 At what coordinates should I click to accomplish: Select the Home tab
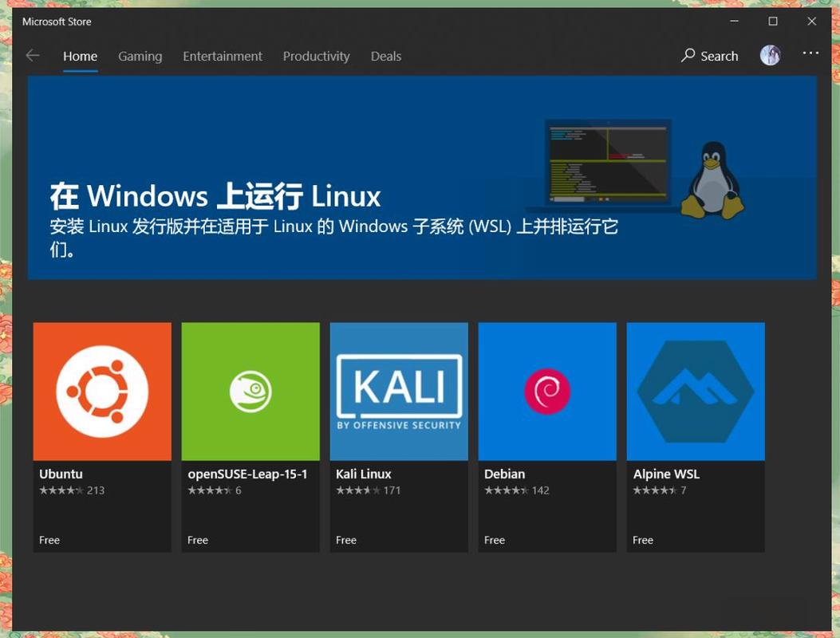pyautogui.click(x=80, y=56)
